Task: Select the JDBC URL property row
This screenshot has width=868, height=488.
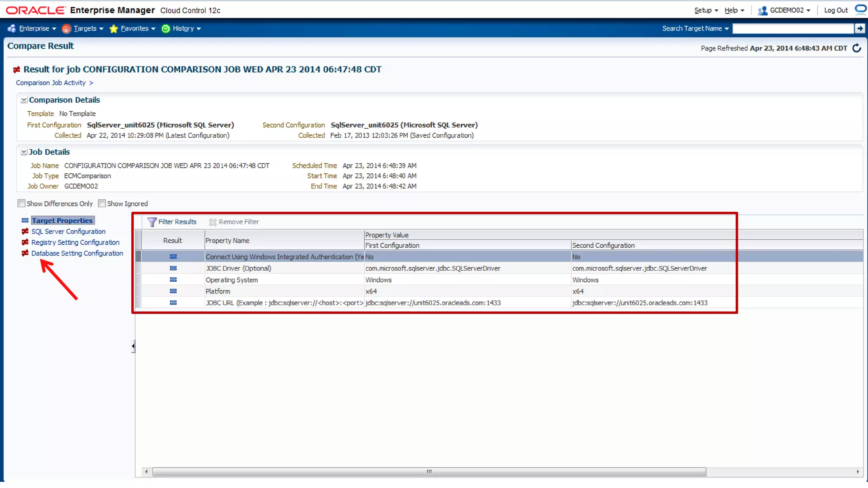Action: tap(499, 302)
